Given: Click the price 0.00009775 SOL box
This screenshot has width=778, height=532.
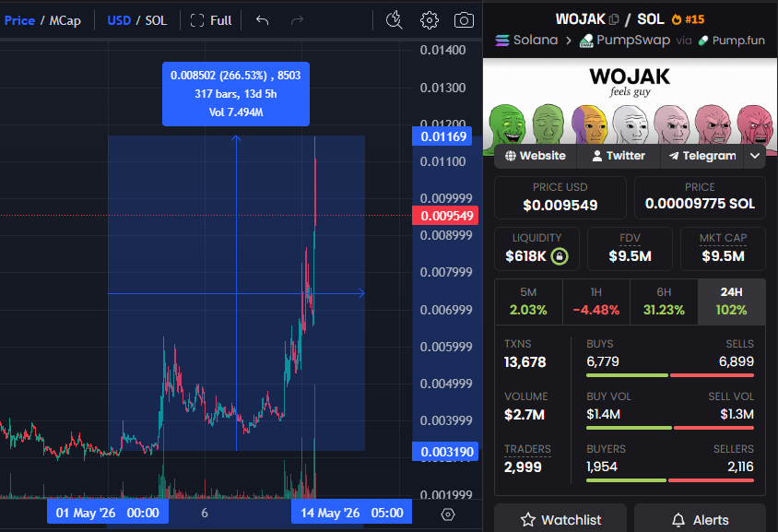Looking at the screenshot, I should (700, 197).
